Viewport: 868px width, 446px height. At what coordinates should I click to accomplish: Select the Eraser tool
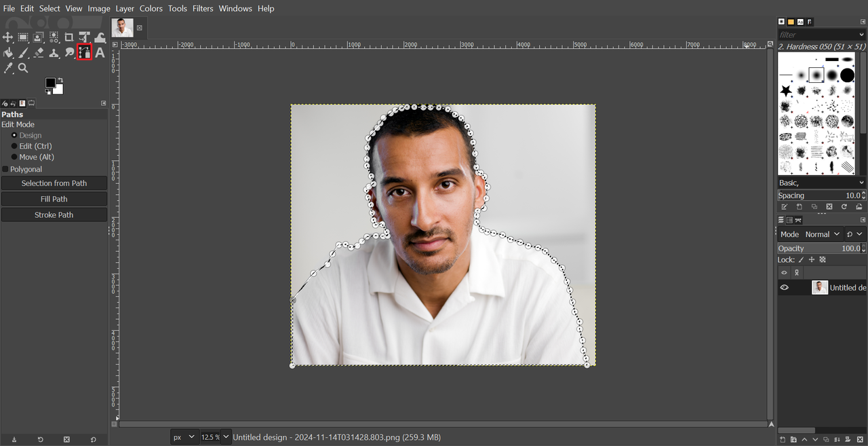click(x=39, y=52)
